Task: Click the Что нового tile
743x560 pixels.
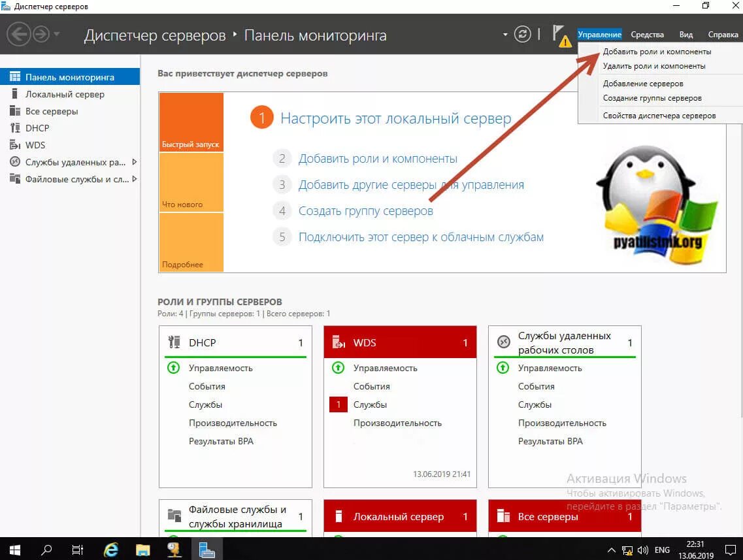Action: [191, 182]
